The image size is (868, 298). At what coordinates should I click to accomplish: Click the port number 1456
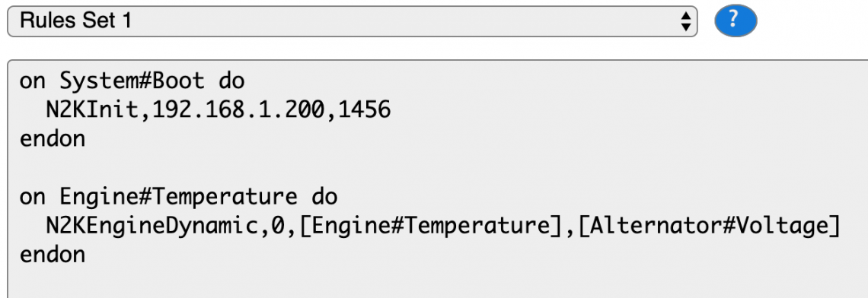(365, 110)
